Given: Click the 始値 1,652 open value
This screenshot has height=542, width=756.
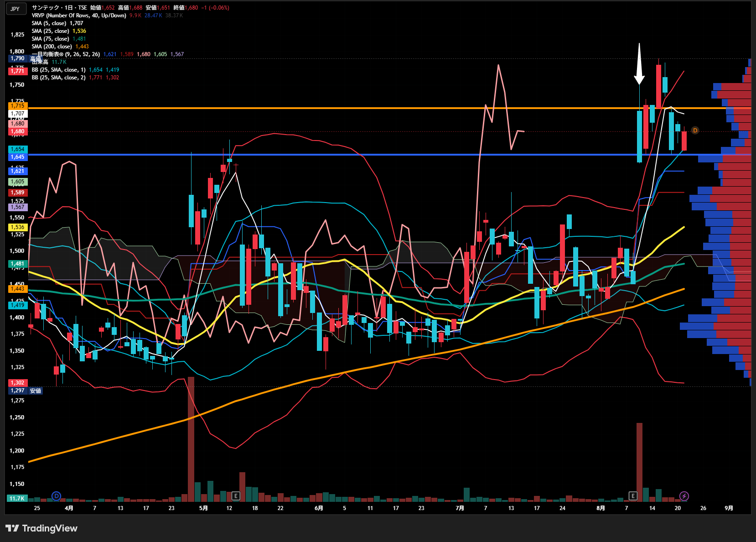Looking at the screenshot, I should tap(103, 8).
